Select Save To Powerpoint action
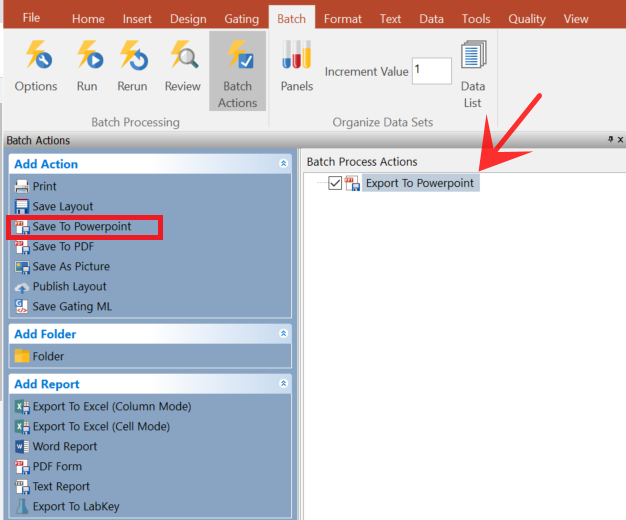Image resolution: width=626 pixels, height=520 pixels. [x=81, y=227]
